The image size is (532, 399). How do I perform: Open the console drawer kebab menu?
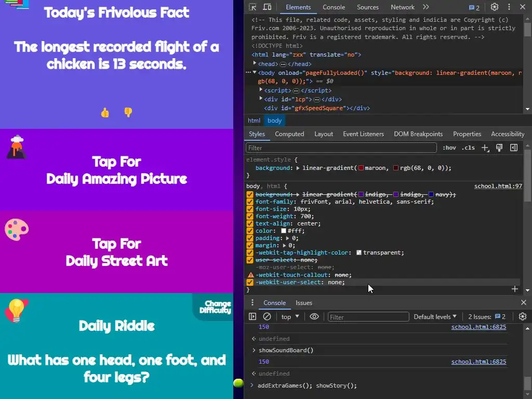[252, 303]
